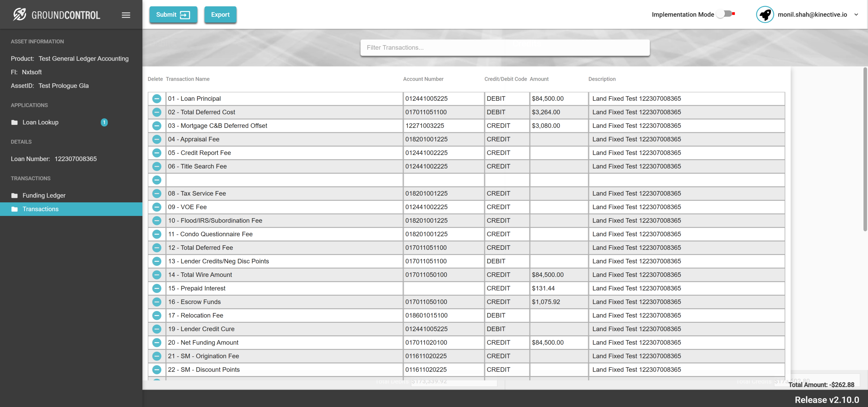868x407 pixels.
Task: Remove the 20 - Net Funding Amount row
Action: pos(157,342)
